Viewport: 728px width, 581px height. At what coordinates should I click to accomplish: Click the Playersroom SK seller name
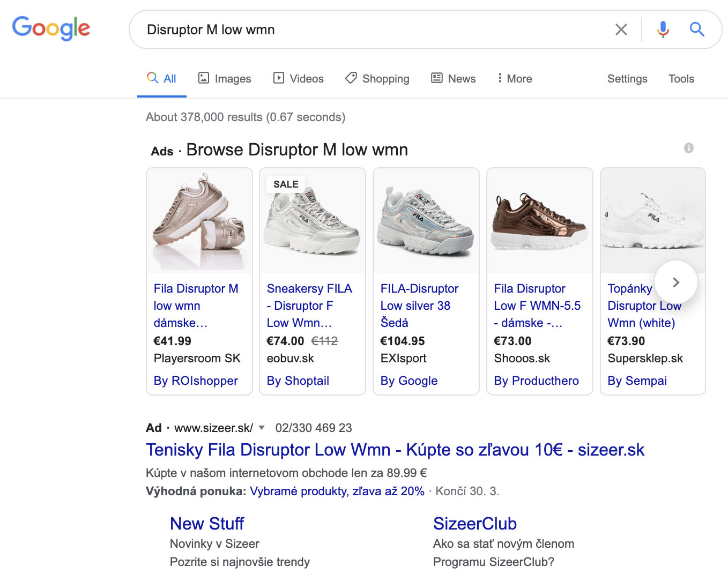197,358
